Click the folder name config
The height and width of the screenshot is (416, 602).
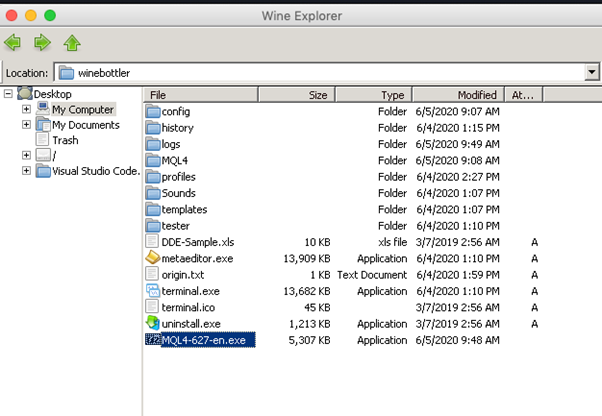(x=176, y=112)
